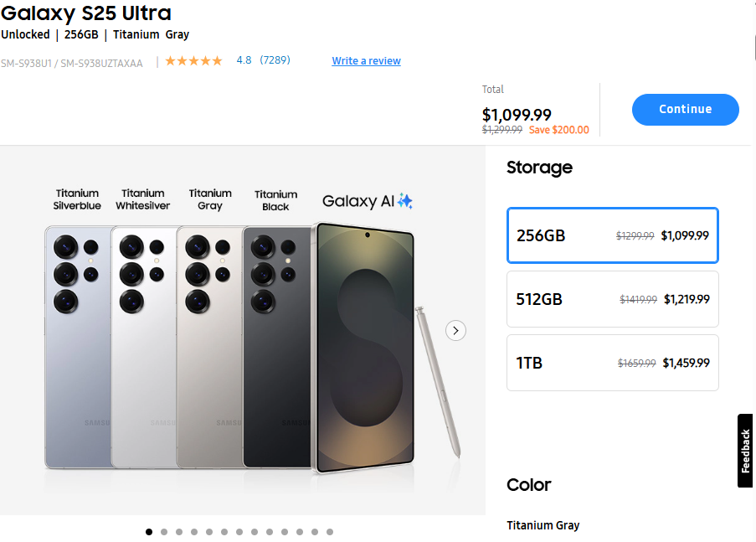756x542 pixels.
Task: Jump to the second carousel dot
Action: (164, 532)
